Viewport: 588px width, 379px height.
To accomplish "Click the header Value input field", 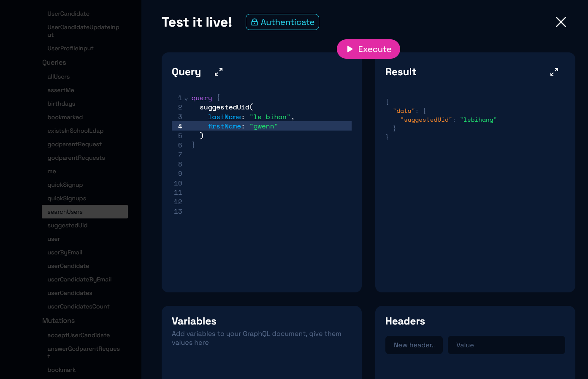I will click(x=506, y=345).
